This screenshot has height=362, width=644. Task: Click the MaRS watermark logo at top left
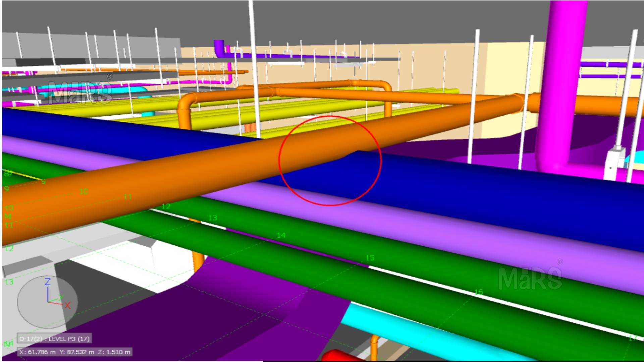[80, 92]
